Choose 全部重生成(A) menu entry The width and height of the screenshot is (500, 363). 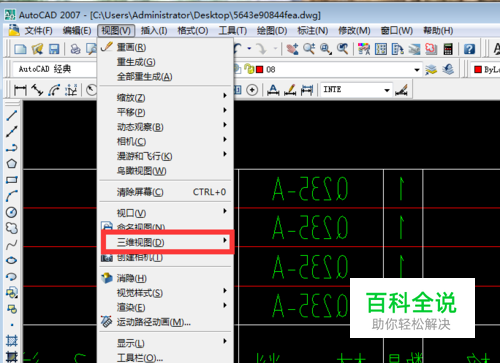pos(166,76)
